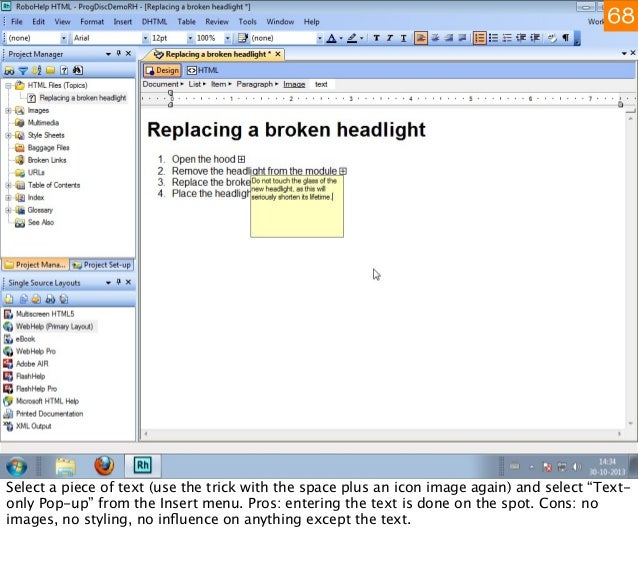Select WebHelp (Primary Layout) in layouts list
638x576 pixels.
pyautogui.click(x=54, y=327)
